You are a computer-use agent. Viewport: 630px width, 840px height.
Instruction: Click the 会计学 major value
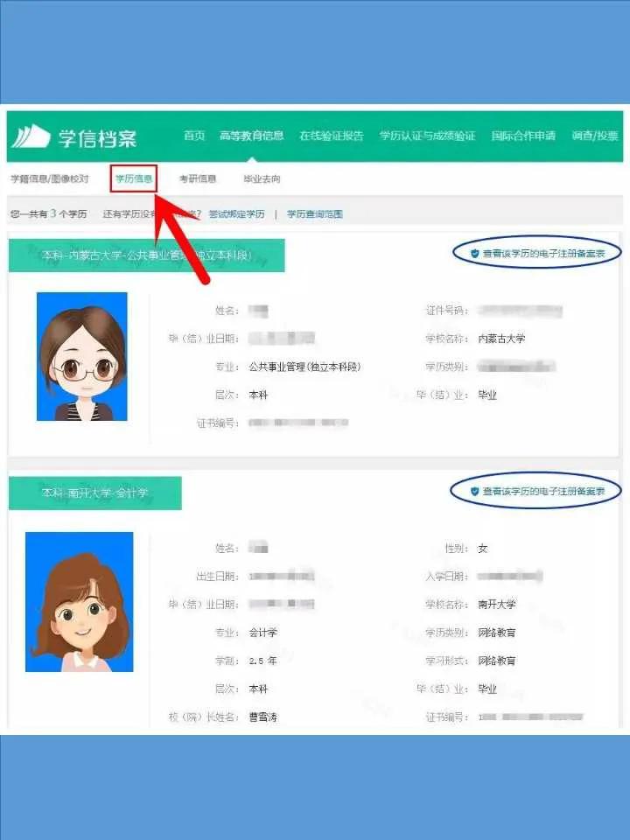[263, 633]
